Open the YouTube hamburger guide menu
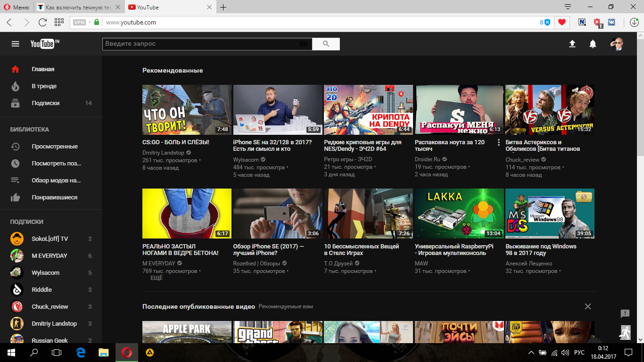Screen dimensions: 644x362 tap(15, 44)
